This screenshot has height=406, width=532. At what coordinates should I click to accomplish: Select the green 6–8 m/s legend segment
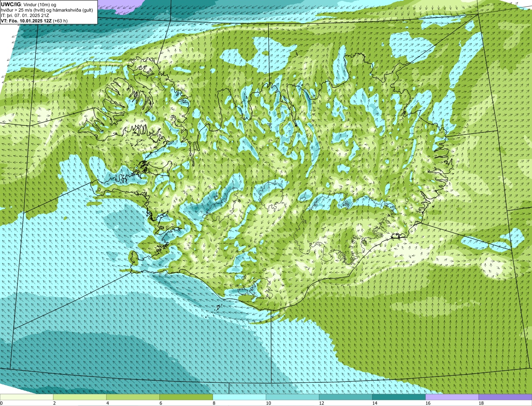coord(186,397)
